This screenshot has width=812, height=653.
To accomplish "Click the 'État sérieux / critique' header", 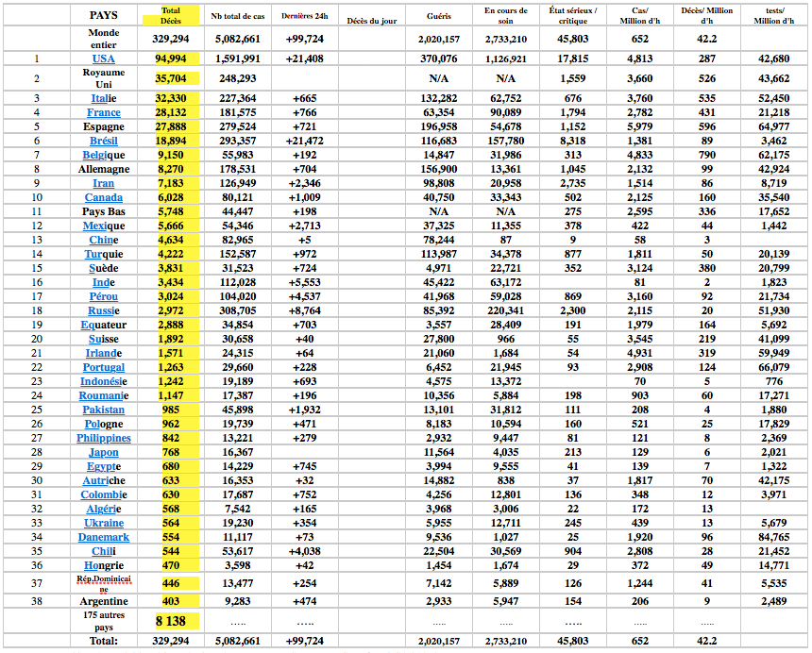I will click(573, 16).
